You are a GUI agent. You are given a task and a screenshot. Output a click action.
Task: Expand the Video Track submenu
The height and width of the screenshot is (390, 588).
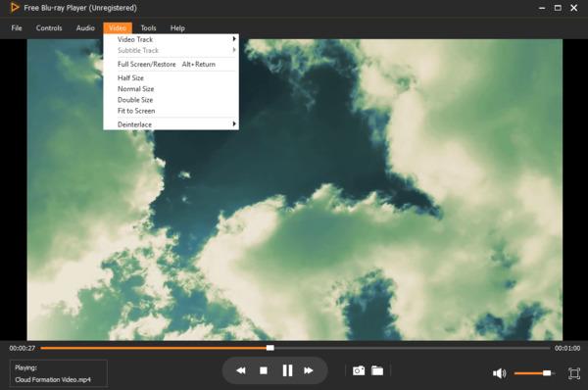point(171,39)
